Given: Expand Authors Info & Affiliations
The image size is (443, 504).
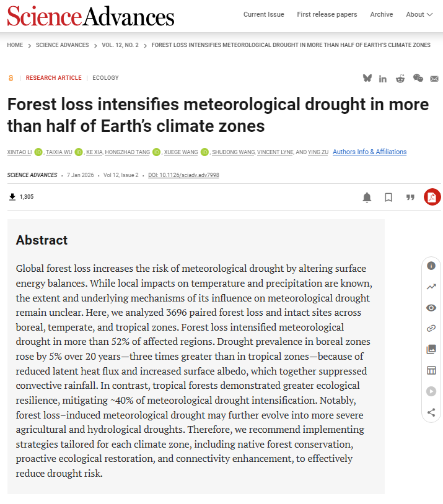Looking at the screenshot, I should click(369, 152).
